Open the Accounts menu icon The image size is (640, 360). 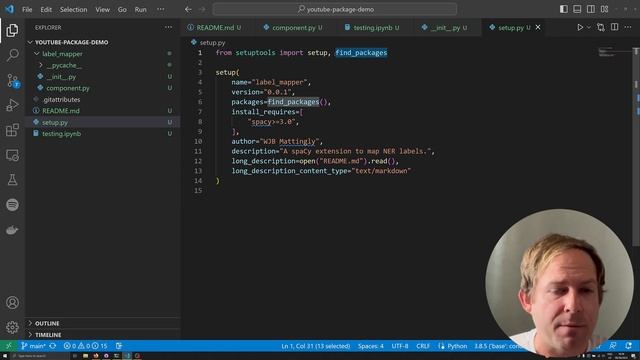(x=12, y=302)
